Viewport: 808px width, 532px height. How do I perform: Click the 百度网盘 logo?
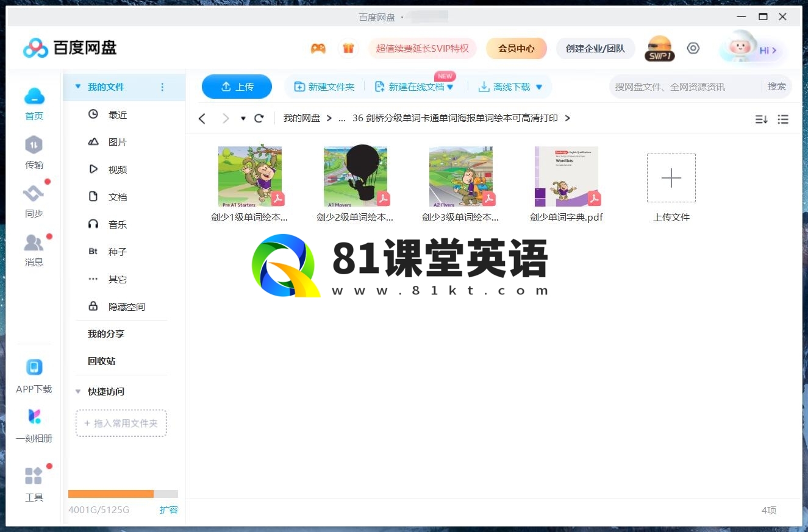pyautogui.click(x=70, y=48)
